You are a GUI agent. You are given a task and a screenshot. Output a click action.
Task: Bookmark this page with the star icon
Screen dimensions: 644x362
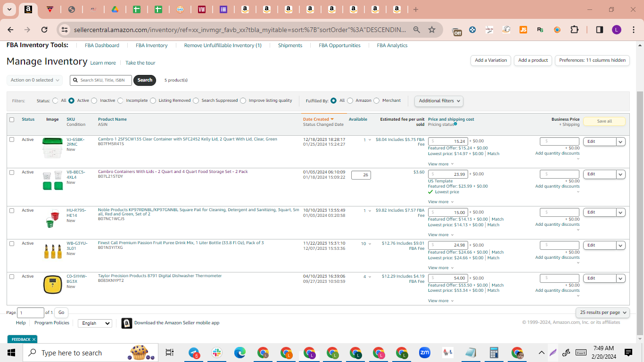coord(432,30)
